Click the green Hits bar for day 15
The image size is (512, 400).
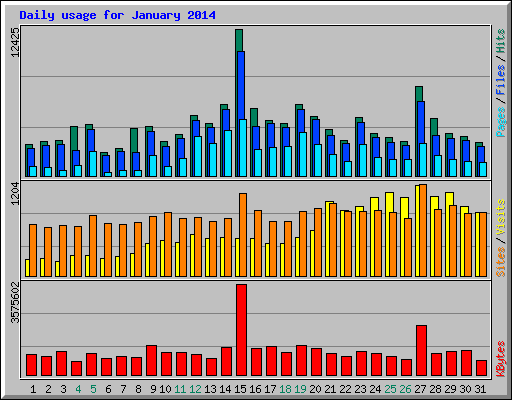pyautogui.click(x=239, y=40)
